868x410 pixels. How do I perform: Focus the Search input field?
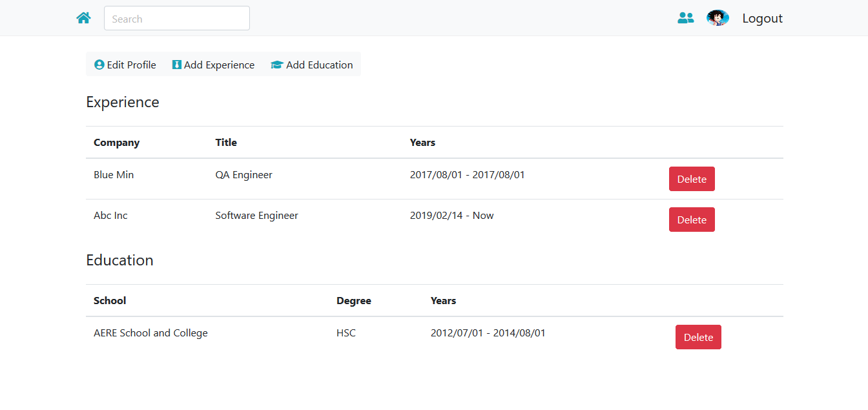pyautogui.click(x=176, y=19)
